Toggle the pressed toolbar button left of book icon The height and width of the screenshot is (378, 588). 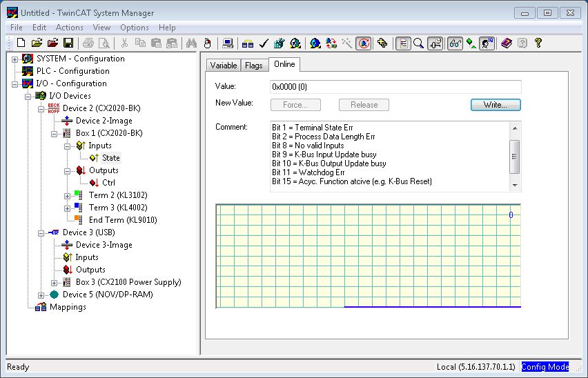487,43
